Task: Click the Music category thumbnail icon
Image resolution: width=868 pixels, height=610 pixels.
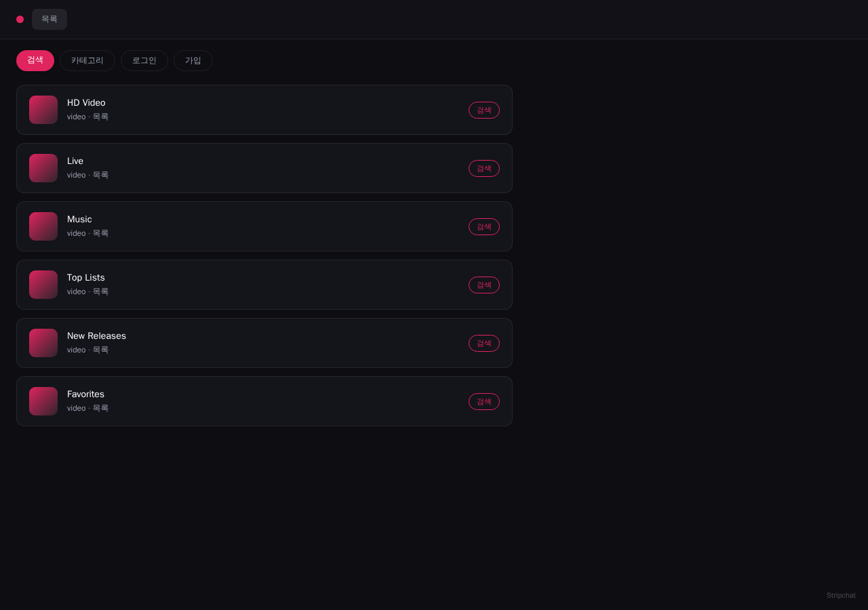Action: click(43, 226)
